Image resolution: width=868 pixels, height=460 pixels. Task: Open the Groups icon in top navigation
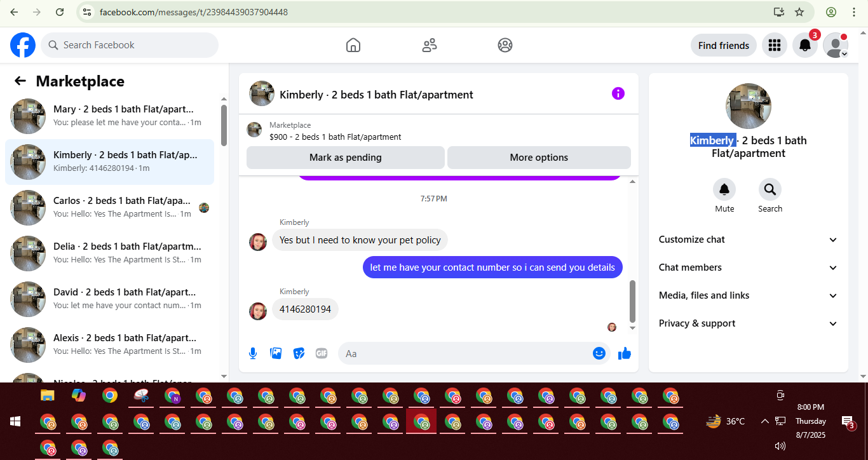click(x=505, y=45)
